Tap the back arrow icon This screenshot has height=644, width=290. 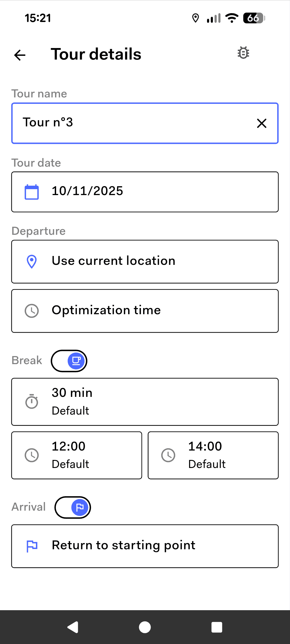[20, 55]
